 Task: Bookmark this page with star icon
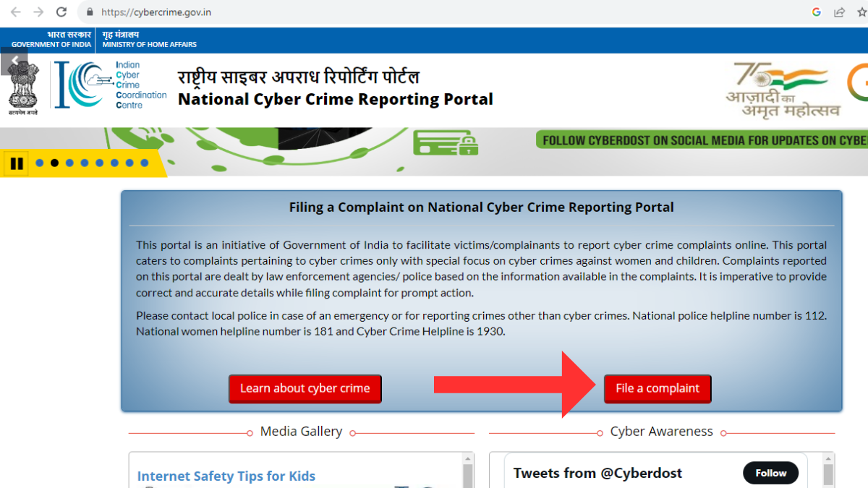tap(861, 12)
